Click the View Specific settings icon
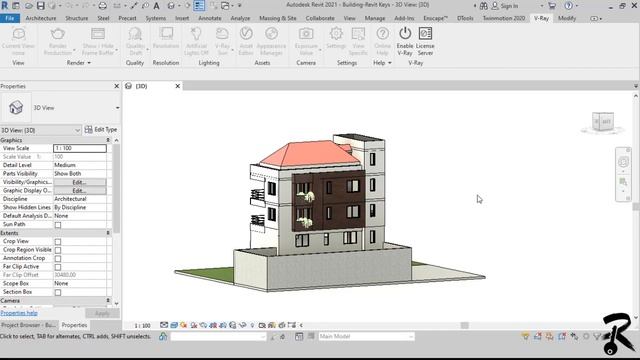The image size is (640, 360). pyautogui.click(x=358, y=33)
